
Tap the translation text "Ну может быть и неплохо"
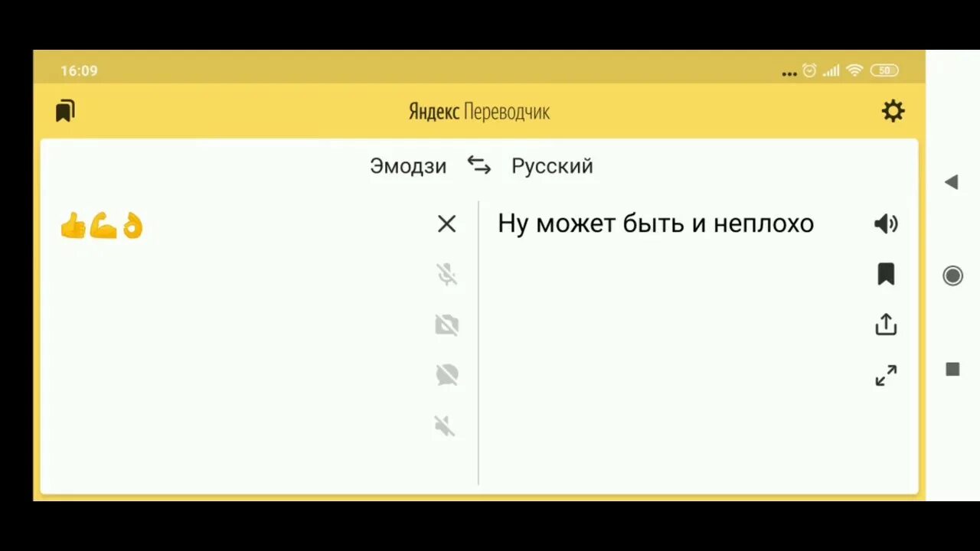point(655,223)
